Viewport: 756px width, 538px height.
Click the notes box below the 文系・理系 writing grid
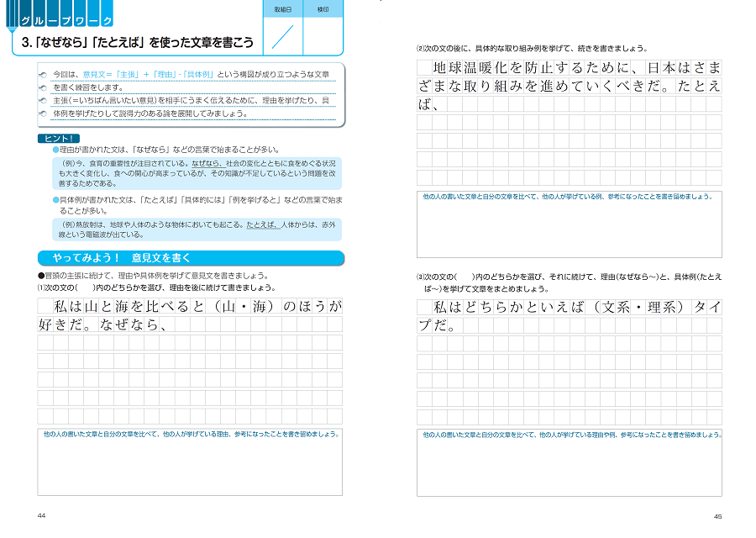(x=570, y=462)
